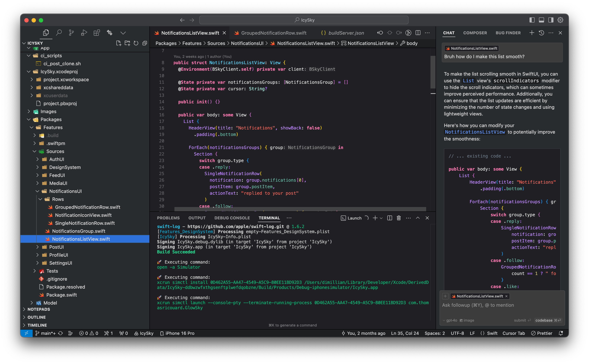
Task: Click the iPhone 16 Pro device selector
Action: 177,333
